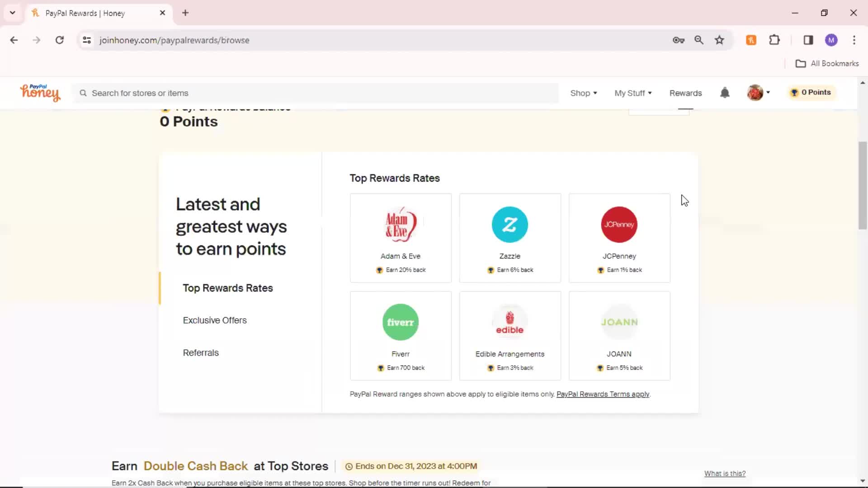Select the Top Rewards Rates tab
868x488 pixels.
[x=228, y=288]
